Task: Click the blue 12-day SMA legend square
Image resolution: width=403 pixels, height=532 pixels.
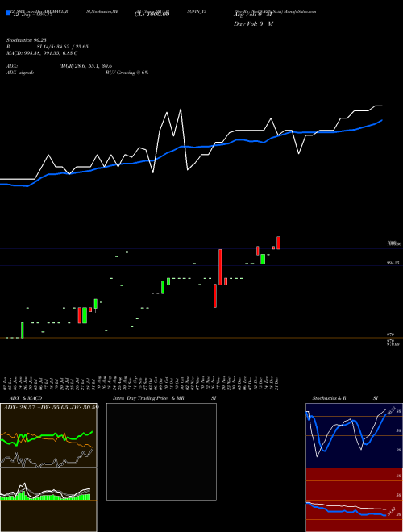Action: [x=8, y=13]
